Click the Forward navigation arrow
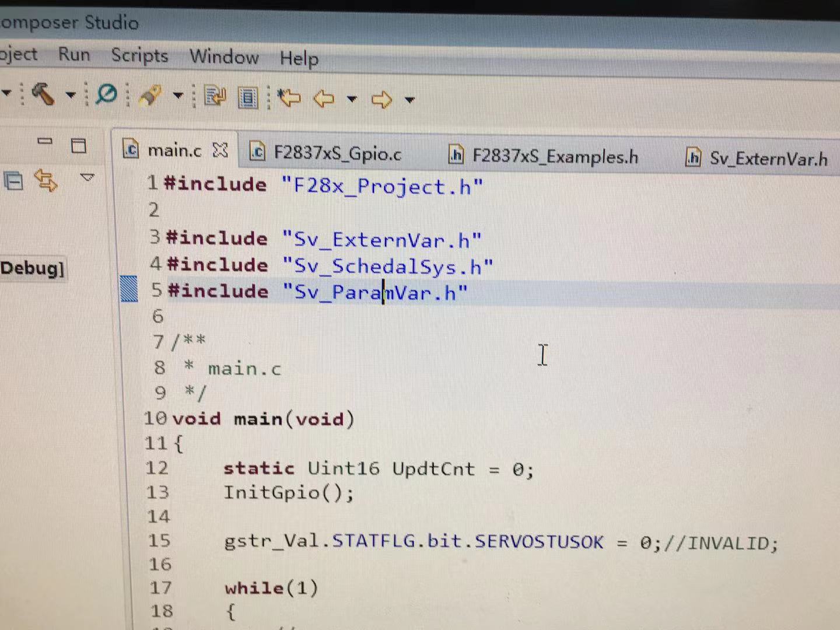This screenshot has height=630, width=840. (x=382, y=100)
